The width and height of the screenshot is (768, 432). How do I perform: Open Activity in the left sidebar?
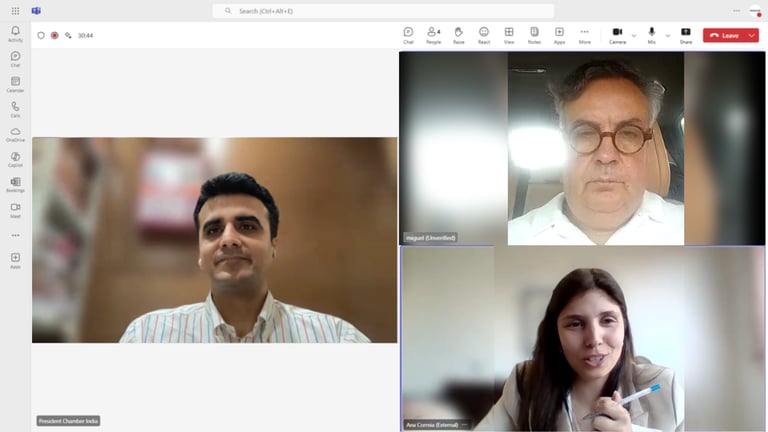pos(15,34)
